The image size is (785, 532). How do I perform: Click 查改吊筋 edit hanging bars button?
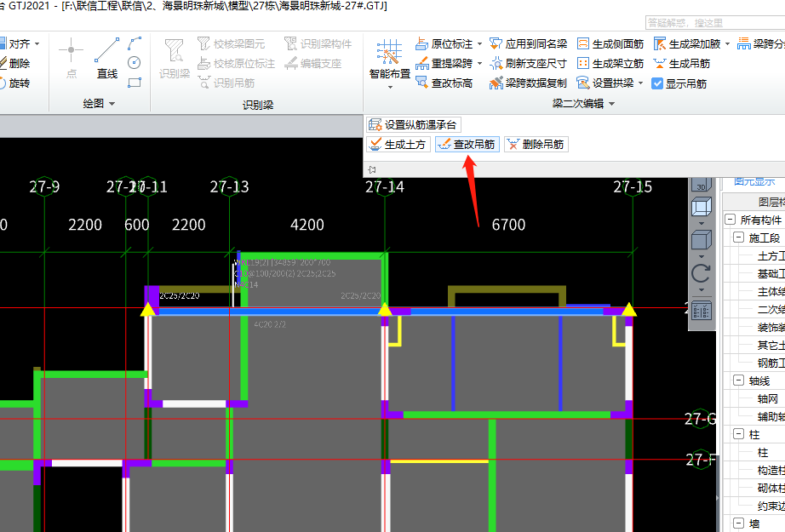click(467, 145)
